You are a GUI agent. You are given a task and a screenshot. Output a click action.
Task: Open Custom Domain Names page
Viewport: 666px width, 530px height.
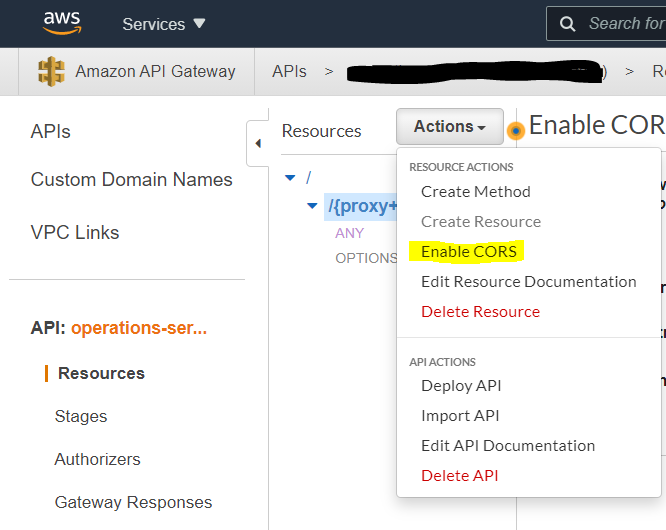pos(132,180)
